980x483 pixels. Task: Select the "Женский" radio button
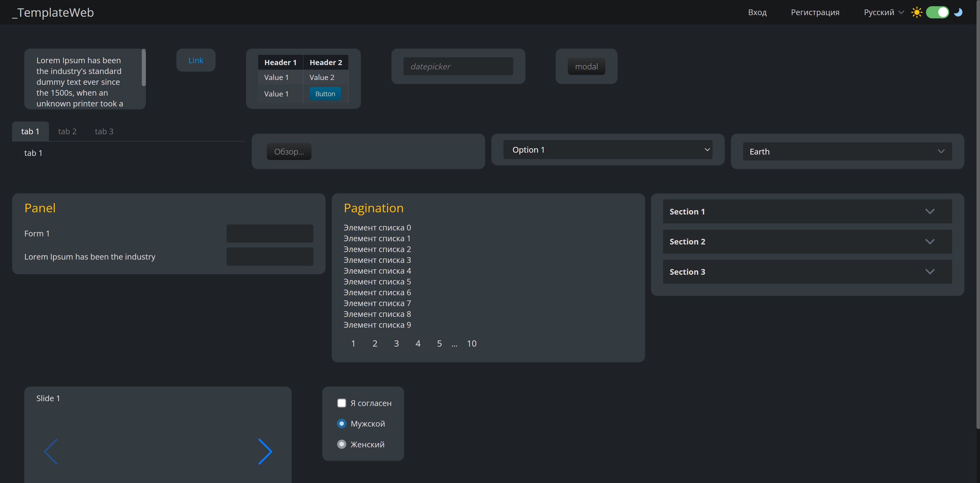[342, 444]
